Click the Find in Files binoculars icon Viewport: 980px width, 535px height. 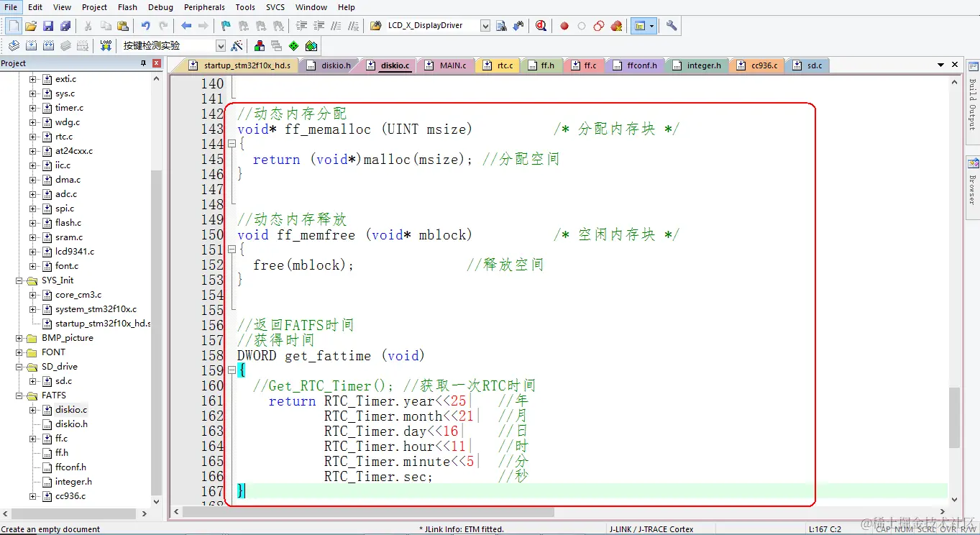click(500, 26)
